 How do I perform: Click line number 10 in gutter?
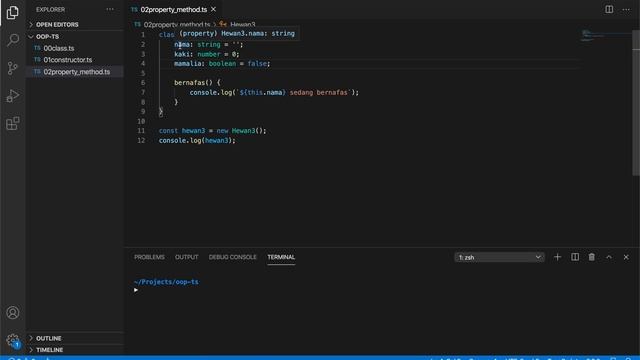click(141, 121)
